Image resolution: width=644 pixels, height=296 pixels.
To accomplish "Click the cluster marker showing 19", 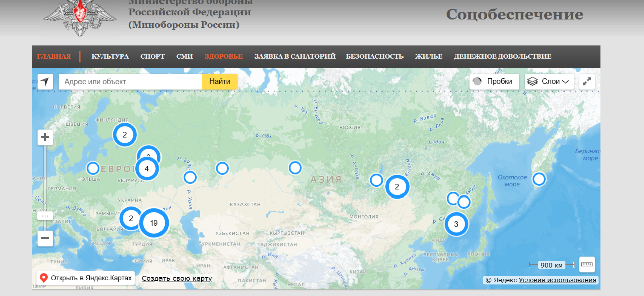I will 154,223.
